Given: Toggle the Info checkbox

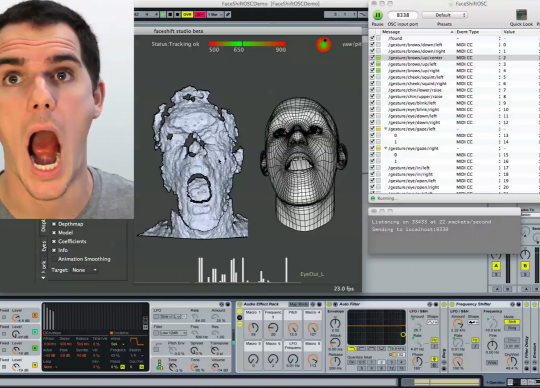Looking at the screenshot, I should (x=54, y=250).
